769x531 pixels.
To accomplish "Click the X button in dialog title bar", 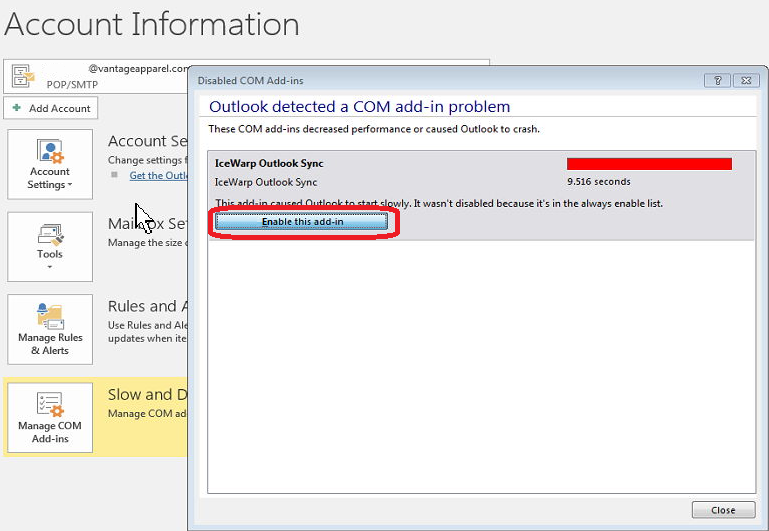I will click(x=746, y=80).
